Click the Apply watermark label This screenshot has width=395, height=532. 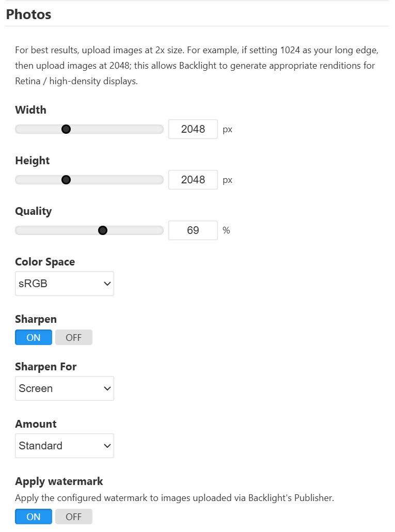pyautogui.click(x=59, y=481)
